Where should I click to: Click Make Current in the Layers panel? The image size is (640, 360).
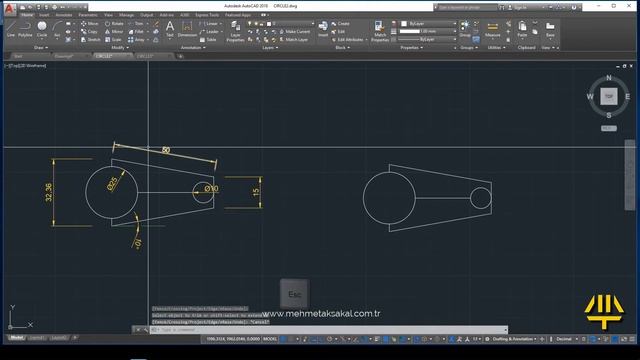[x=295, y=31]
